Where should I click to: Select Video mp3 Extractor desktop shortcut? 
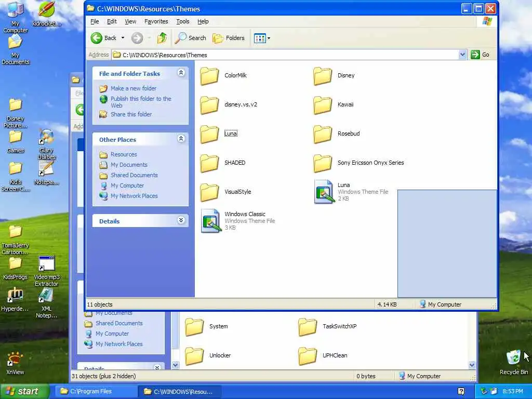(x=46, y=271)
